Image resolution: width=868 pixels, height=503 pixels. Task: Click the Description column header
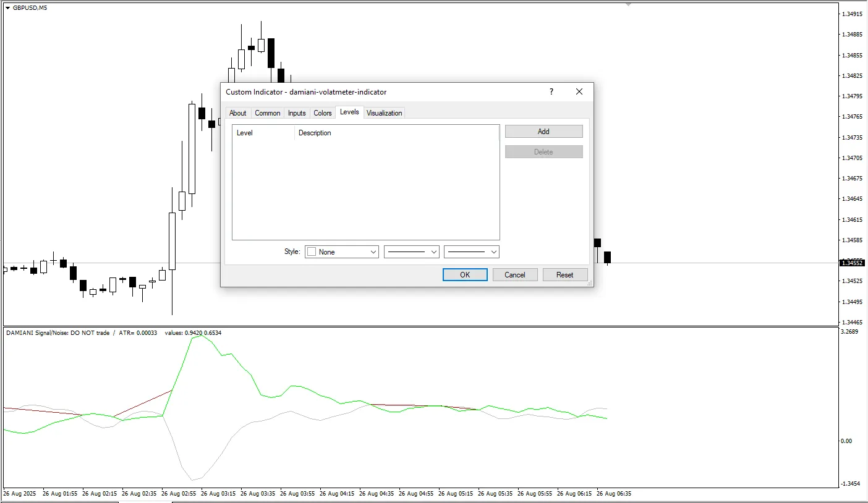(396, 133)
